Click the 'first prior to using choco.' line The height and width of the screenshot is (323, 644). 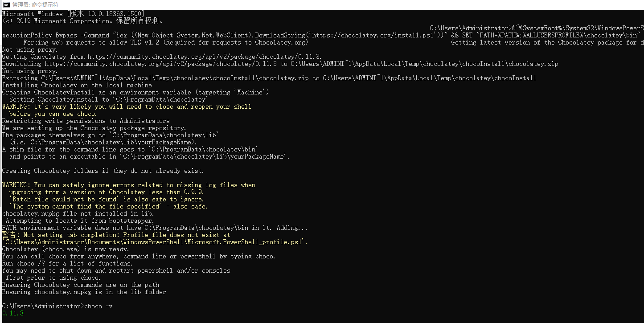coord(53,278)
